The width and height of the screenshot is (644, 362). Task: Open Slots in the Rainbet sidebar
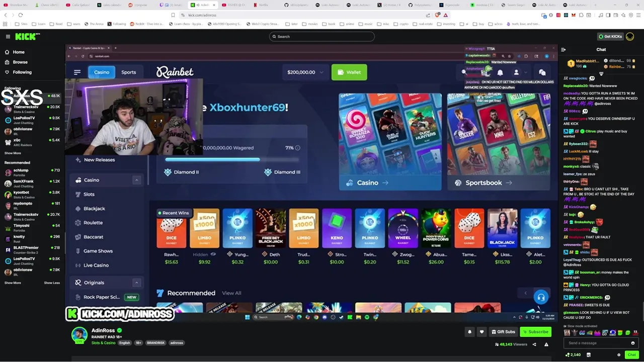[x=89, y=194]
